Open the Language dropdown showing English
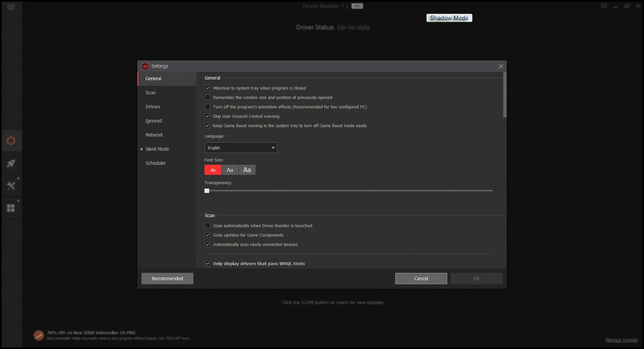This screenshot has height=349, width=644. tap(241, 148)
